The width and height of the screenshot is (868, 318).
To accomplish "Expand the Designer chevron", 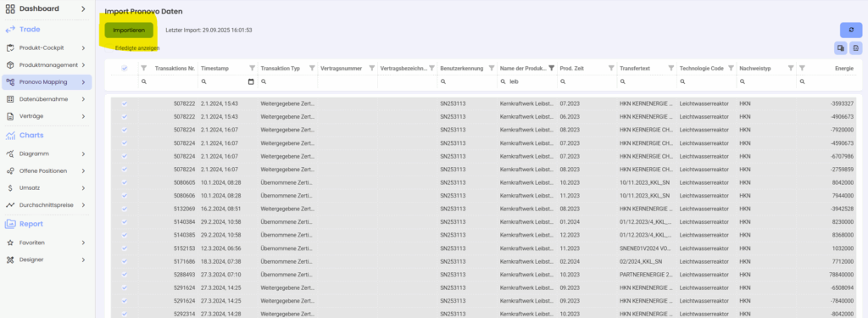I will 83,259.
